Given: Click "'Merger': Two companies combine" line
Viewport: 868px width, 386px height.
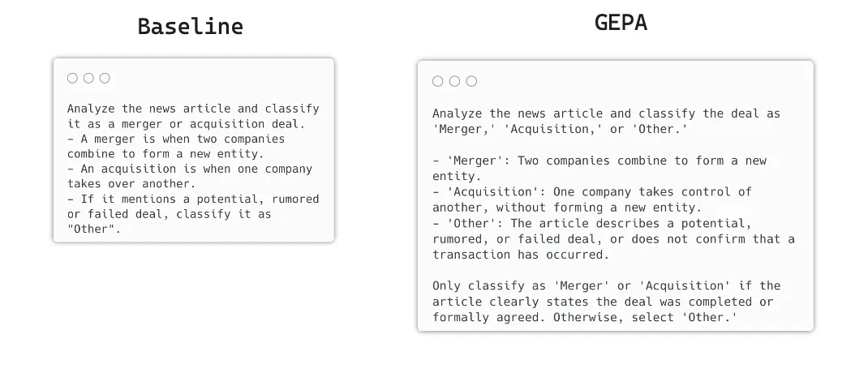Looking at the screenshot, I should 599,161.
